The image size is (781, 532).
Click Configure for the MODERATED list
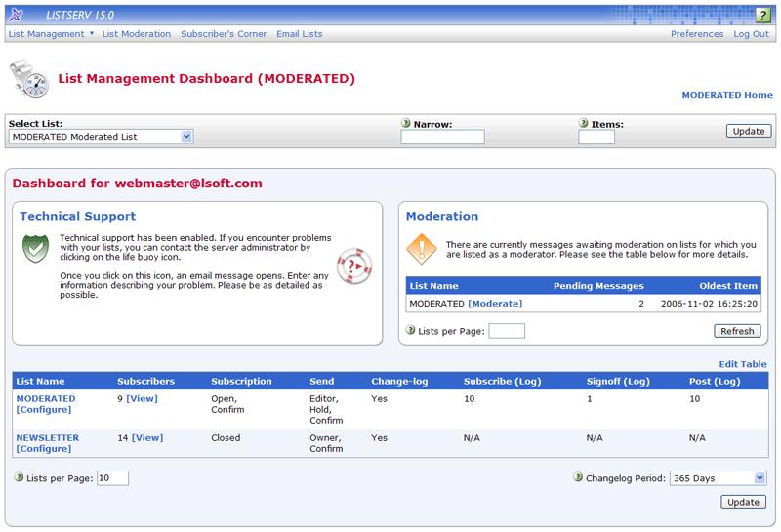point(44,409)
